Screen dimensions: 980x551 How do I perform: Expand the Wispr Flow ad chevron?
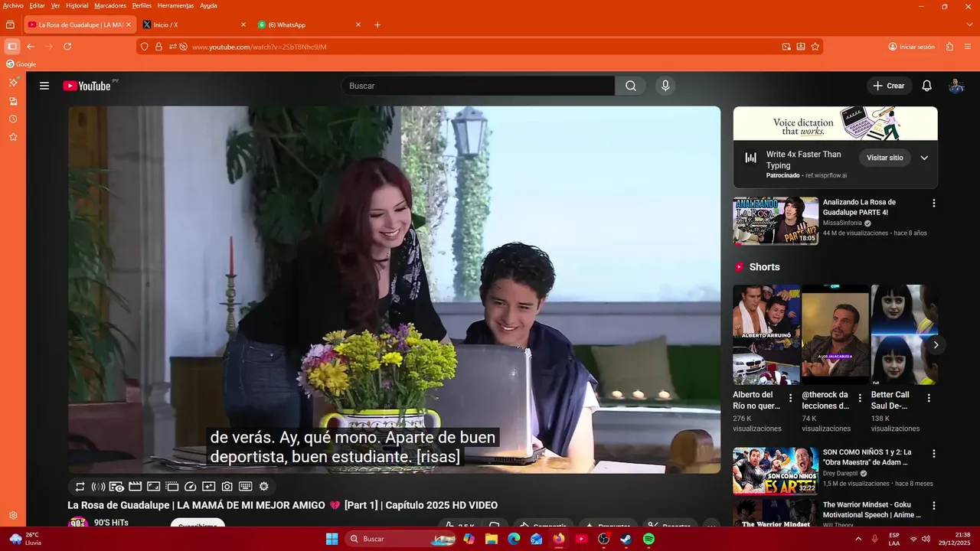click(x=924, y=158)
